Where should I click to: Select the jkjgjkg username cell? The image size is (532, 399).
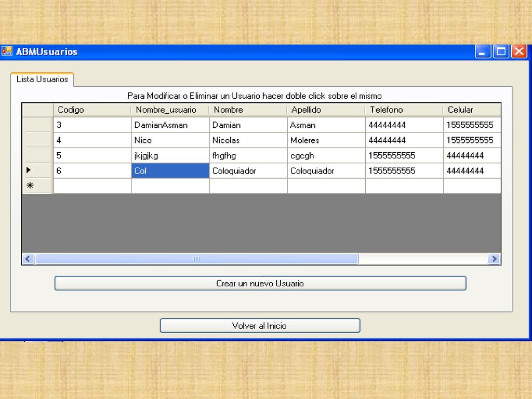click(170, 155)
